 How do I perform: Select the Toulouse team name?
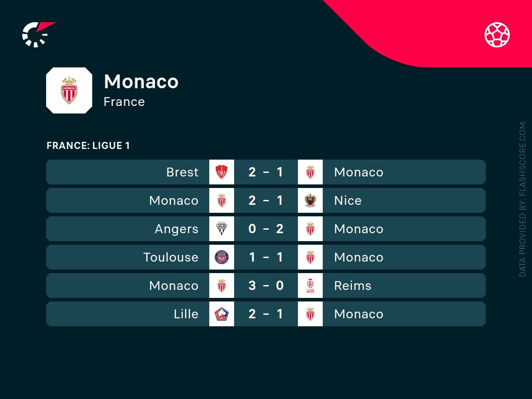click(x=171, y=257)
